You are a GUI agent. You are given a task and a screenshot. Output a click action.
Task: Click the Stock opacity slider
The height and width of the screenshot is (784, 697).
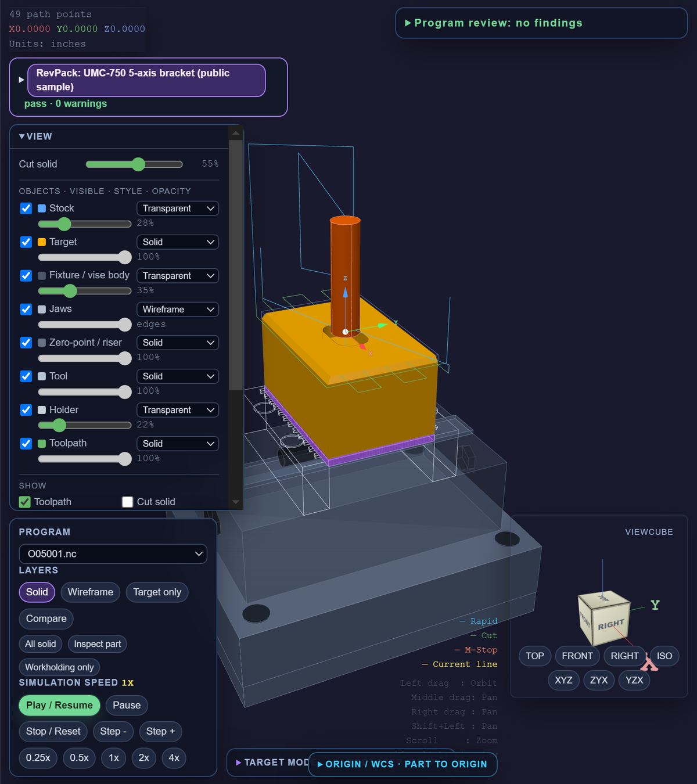[x=85, y=224]
